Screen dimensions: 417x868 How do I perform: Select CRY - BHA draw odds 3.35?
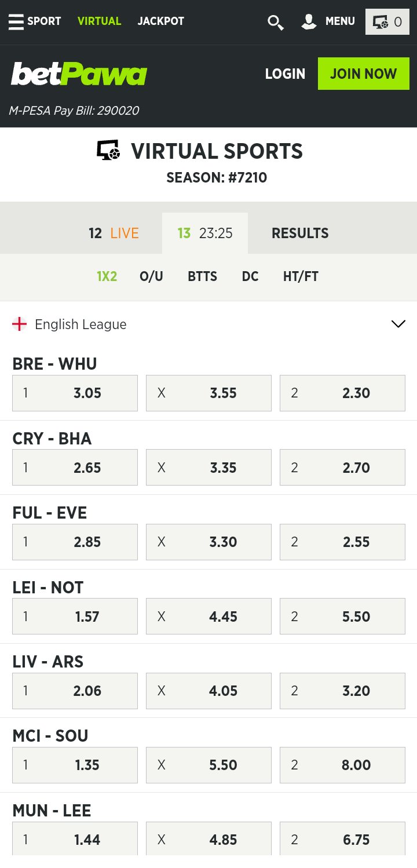tap(209, 468)
